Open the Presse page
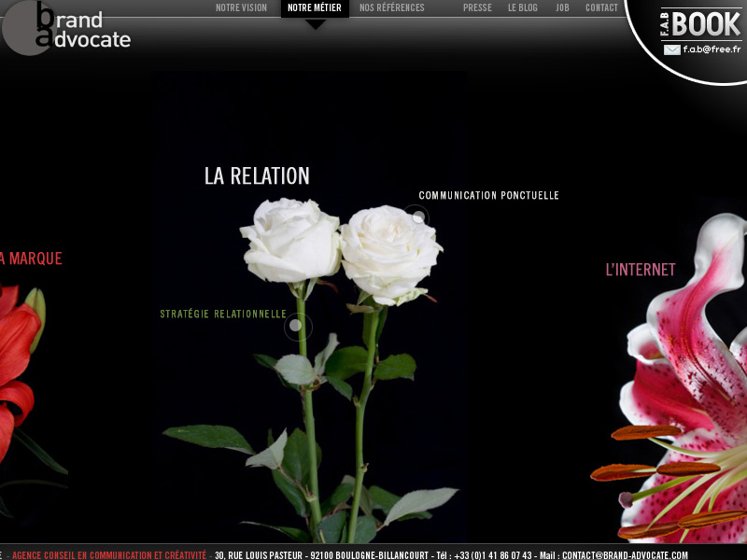This screenshot has width=747, height=560. click(477, 7)
